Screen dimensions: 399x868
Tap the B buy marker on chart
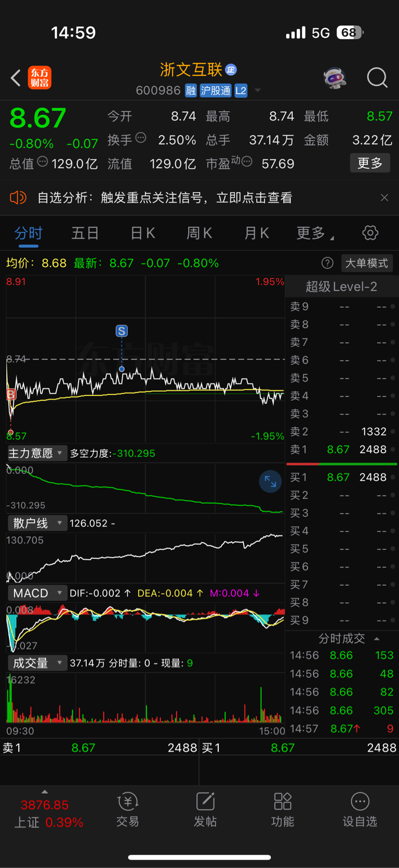coord(11,395)
